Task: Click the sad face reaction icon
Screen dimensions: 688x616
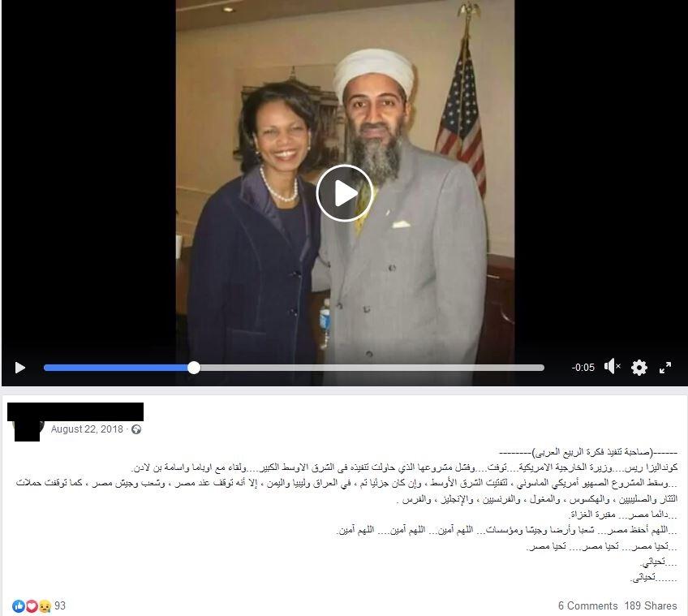Action: click(x=45, y=606)
